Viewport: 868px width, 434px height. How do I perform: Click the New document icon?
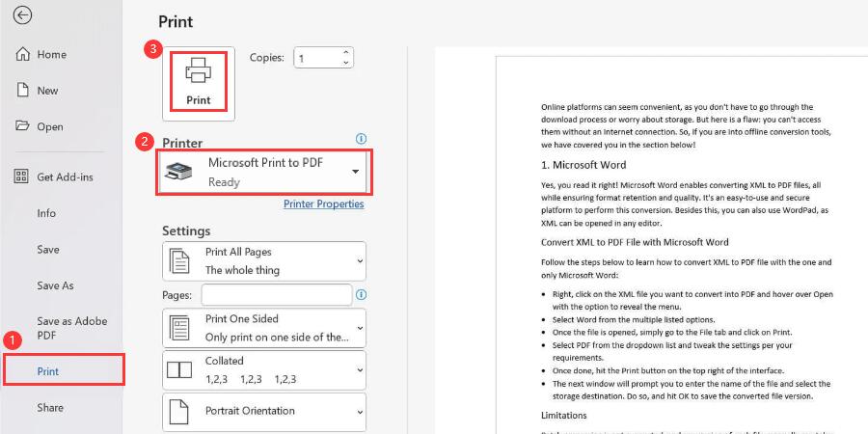pyautogui.click(x=23, y=90)
